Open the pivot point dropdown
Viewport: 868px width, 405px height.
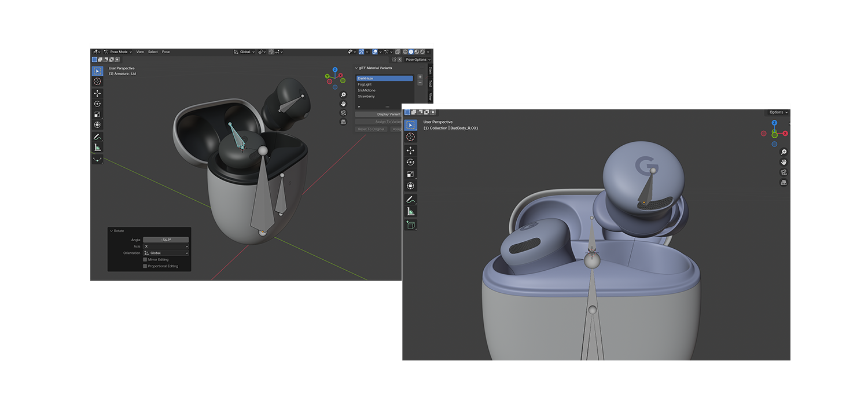tap(262, 51)
